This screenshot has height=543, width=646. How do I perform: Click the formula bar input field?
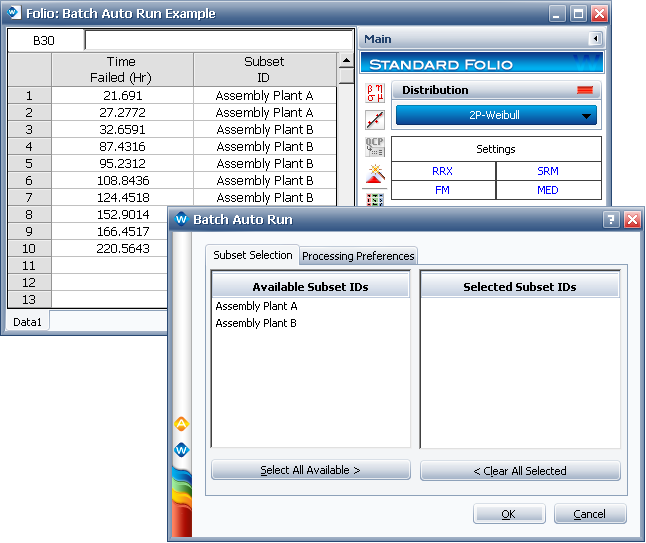(218, 40)
